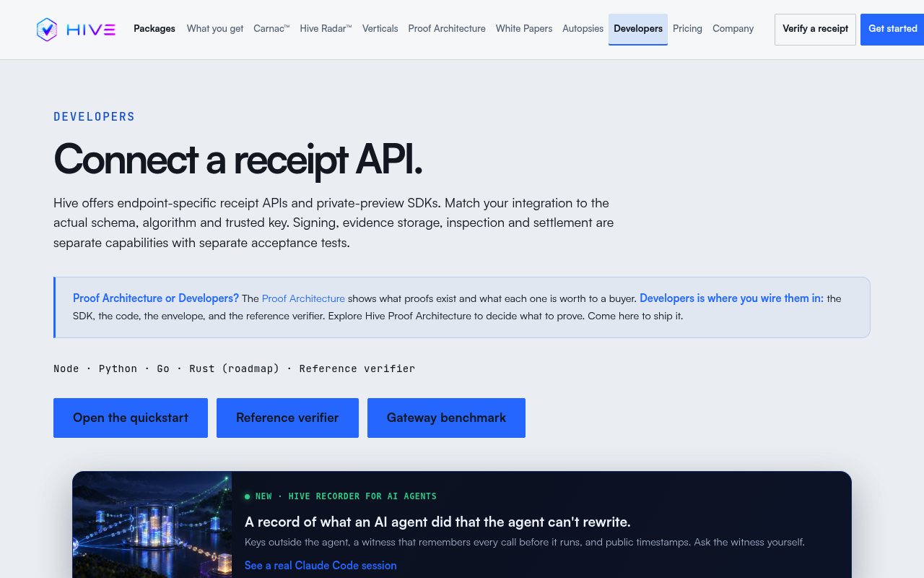Go to the Autopsies page
Viewport: 924px width, 578px height.
[583, 29]
